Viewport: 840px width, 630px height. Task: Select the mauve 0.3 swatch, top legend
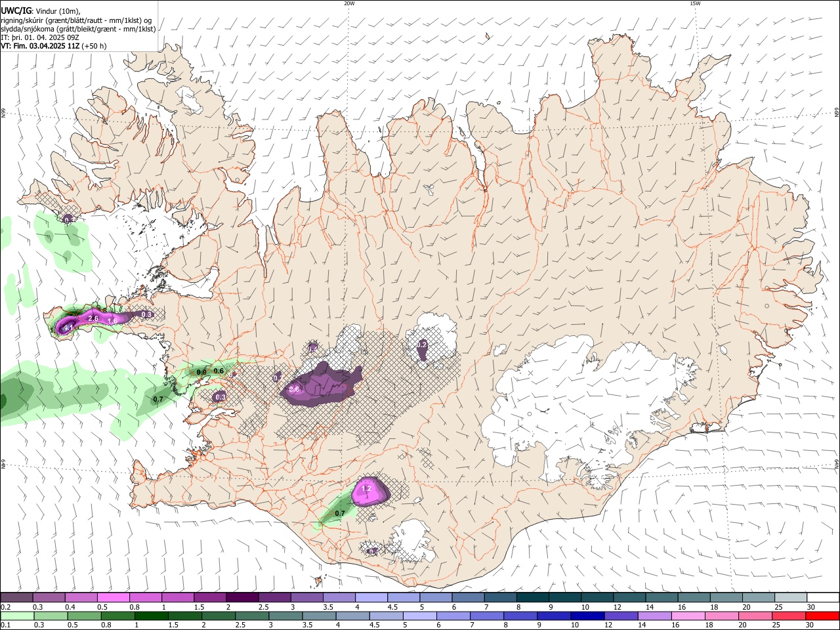click(x=49, y=597)
